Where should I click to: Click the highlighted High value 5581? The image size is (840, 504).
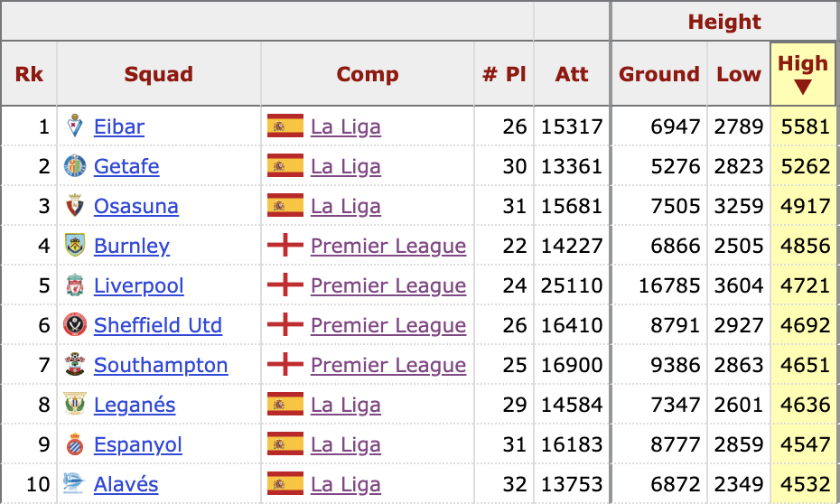coord(805,126)
